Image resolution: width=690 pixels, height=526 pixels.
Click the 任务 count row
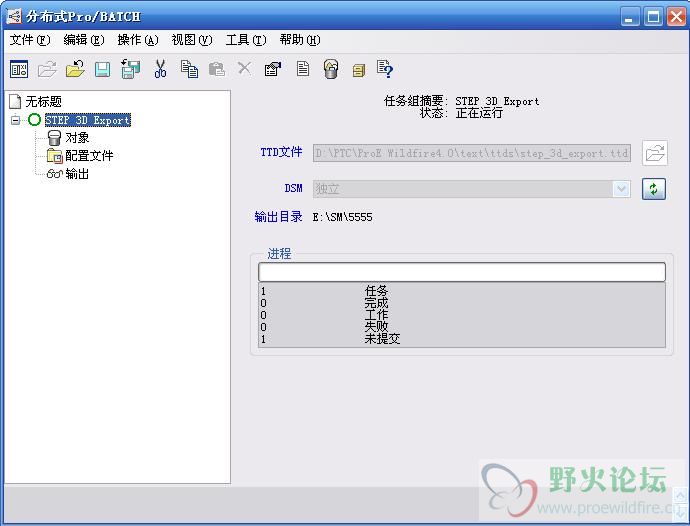click(x=462, y=291)
